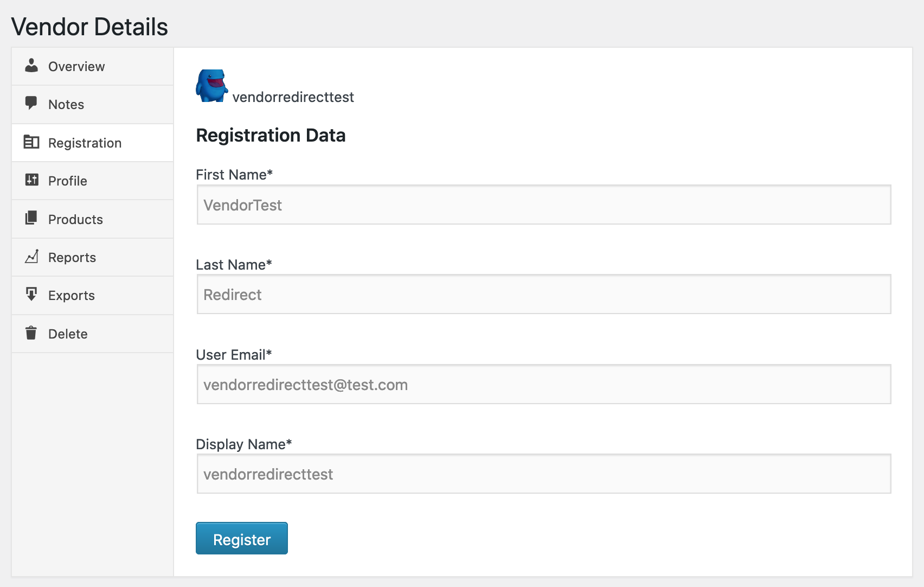Go to the Products tab label

(75, 220)
